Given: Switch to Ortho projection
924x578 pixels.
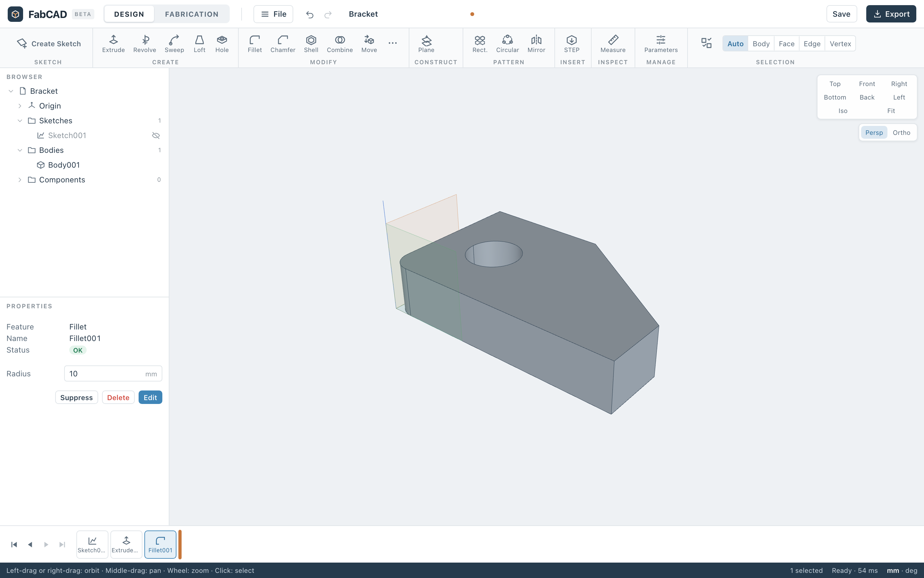Looking at the screenshot, I should click(x=901, y=133).
